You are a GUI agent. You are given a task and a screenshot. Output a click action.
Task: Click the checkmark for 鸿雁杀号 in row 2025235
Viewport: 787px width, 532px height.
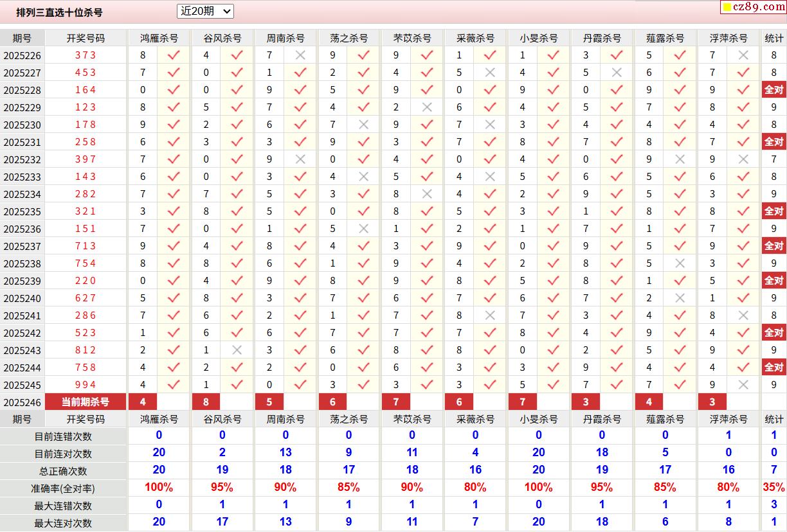coord(174,211)
